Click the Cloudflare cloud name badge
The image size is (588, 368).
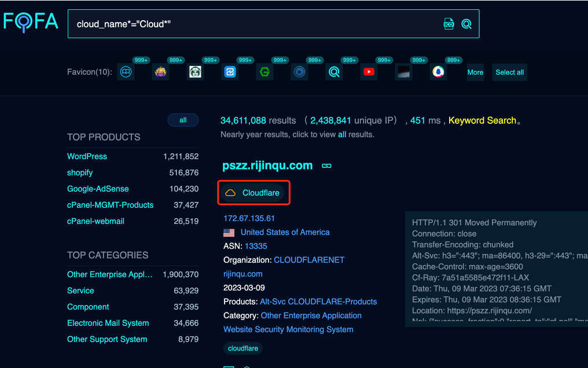[253, 193]
